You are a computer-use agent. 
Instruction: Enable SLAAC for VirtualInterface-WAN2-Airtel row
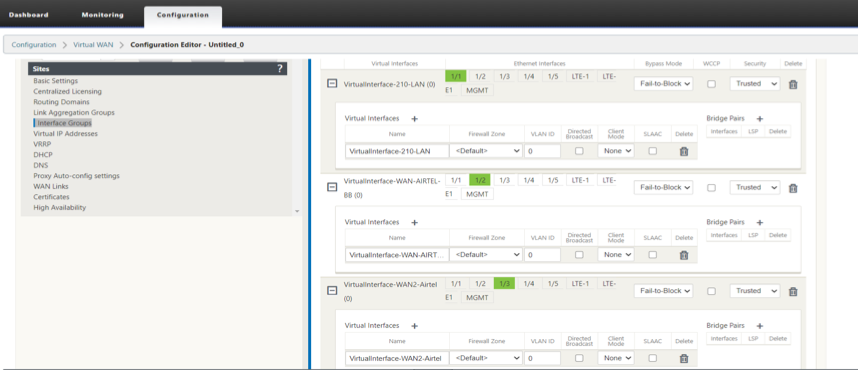pos(653,358)
